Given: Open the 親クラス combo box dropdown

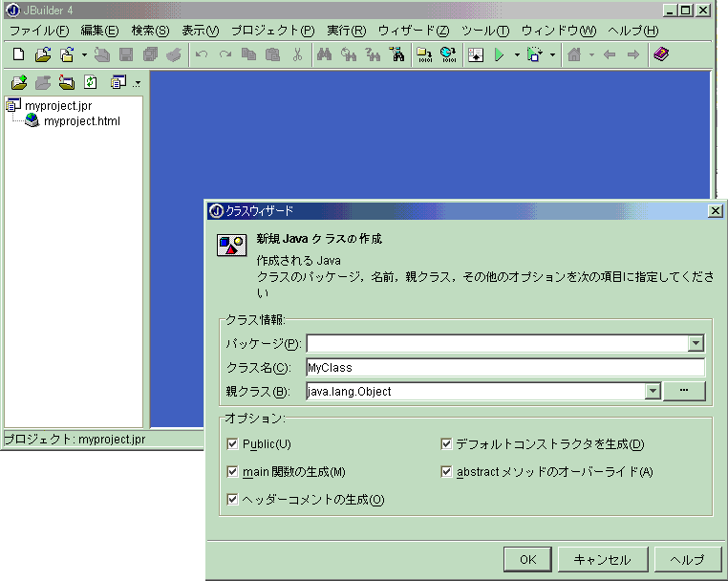Looking at the screenshot, I should (x=653, y=391).
